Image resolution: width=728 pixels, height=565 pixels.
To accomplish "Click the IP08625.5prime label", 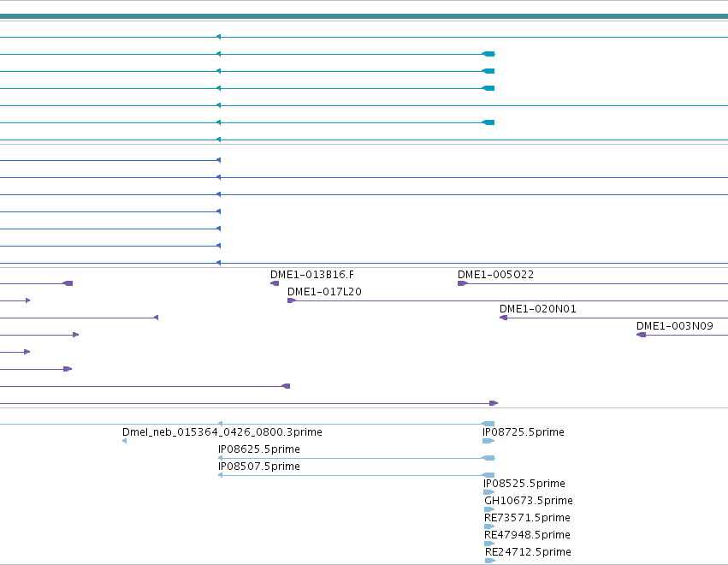I will click(x=258, y=449).
